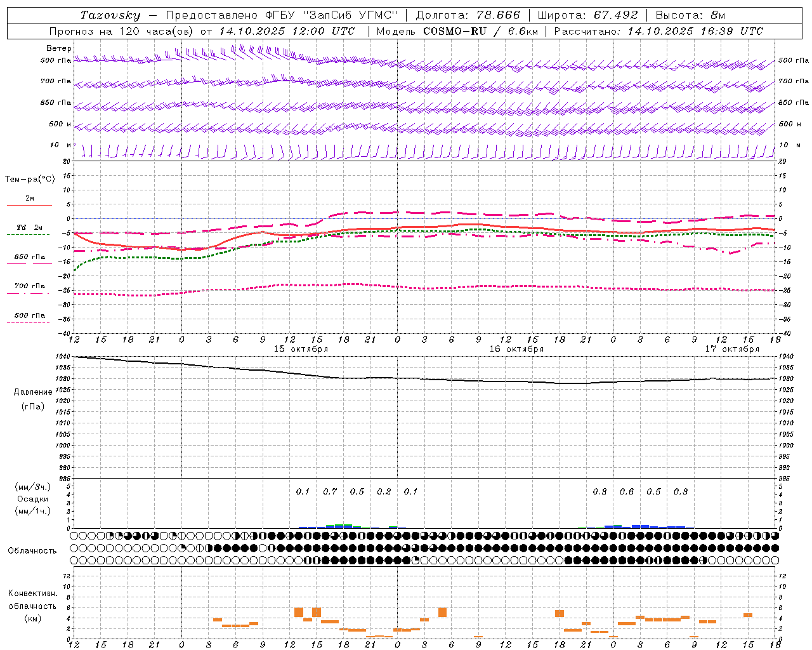Click the Давление pressure panel label

tap(33, 392)
